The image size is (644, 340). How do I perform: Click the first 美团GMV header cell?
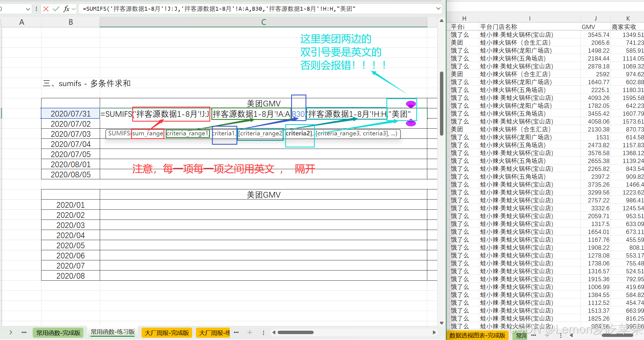pos(264,103)
